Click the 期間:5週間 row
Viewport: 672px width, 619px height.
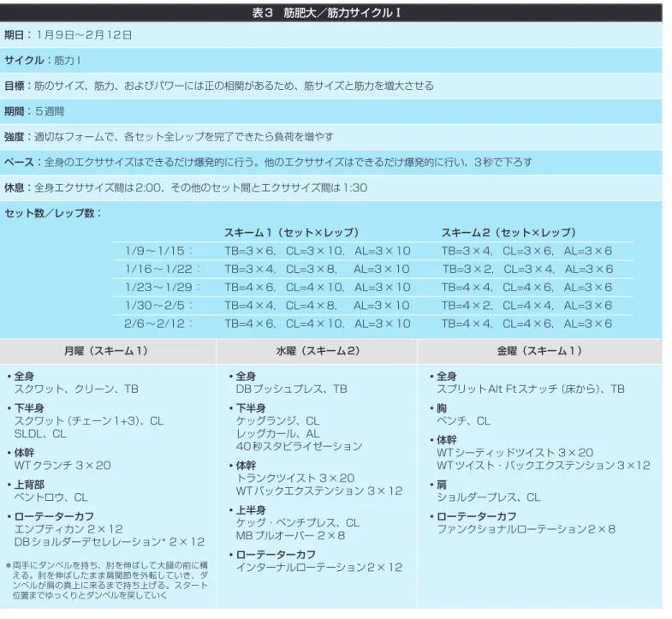[330, 111]
